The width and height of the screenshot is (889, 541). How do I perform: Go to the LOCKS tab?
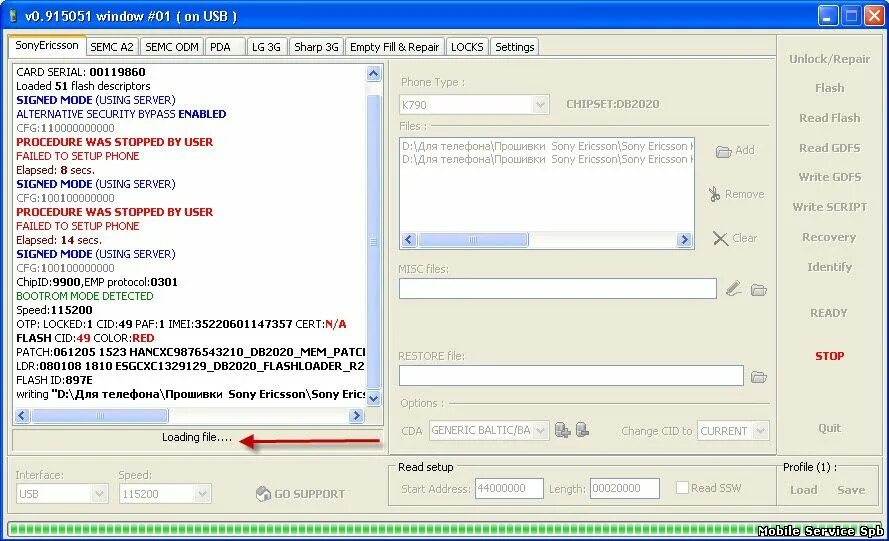tap(467, 47)
